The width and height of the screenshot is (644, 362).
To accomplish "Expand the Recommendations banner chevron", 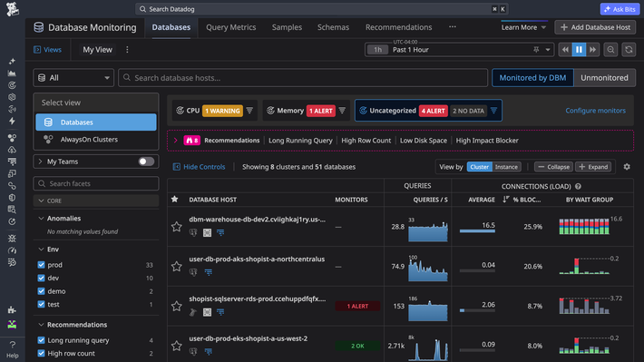I will tap(176, 141).
